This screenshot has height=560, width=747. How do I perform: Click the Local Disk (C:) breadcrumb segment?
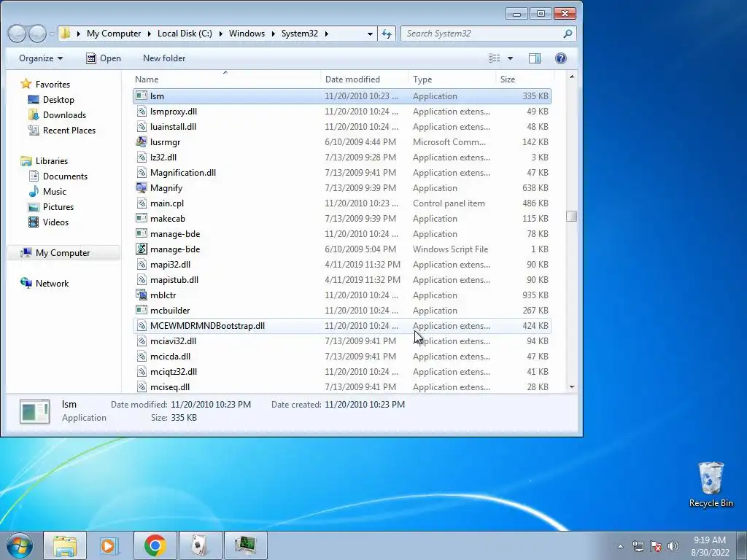click(x=185, y=34)
